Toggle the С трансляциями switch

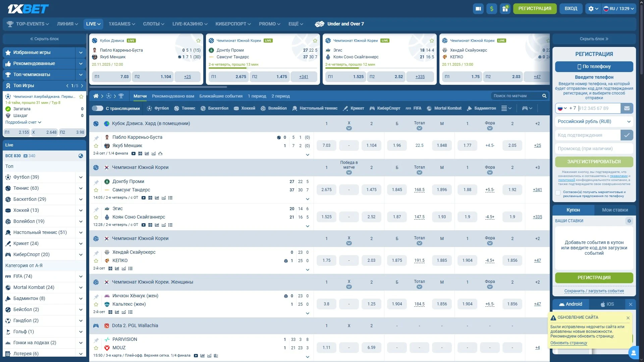click(x=98, y=108)
